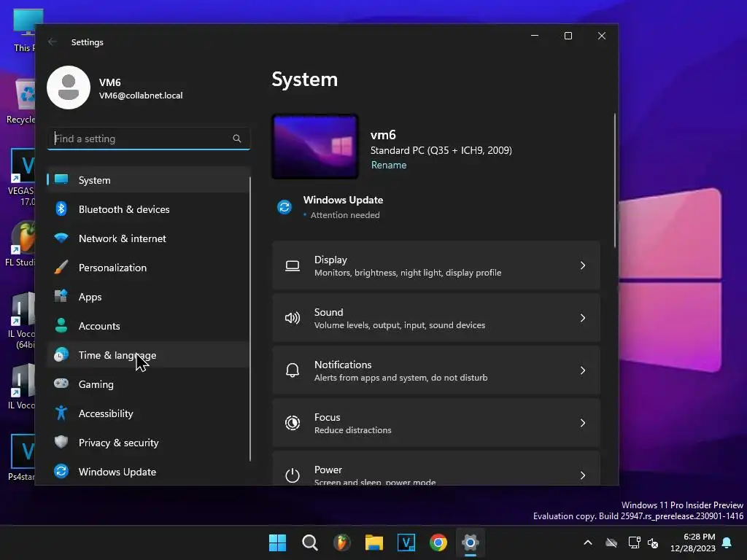Click the date and time clock in taskbar
The height and width of the screenshot is (560, 747).
693,542
